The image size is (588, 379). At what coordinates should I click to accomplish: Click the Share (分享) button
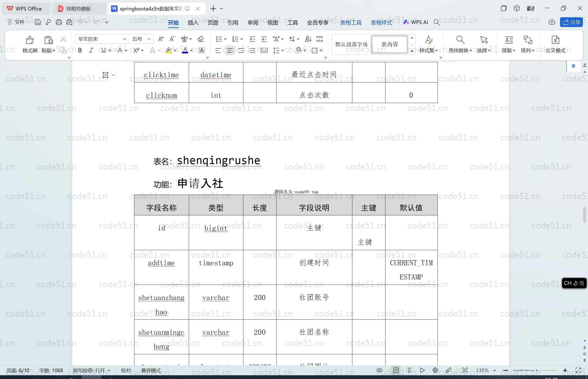pyautogui.click(x=571, y=22)
